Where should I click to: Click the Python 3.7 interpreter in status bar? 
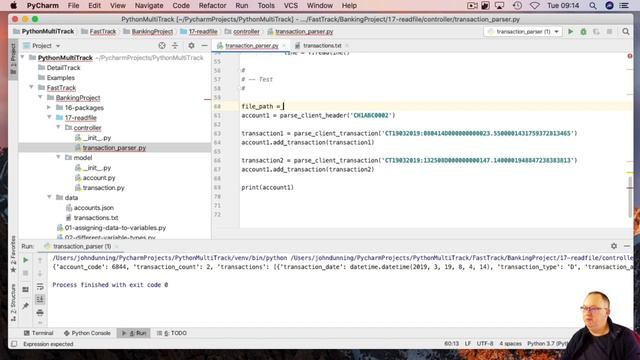click(547, 344)
